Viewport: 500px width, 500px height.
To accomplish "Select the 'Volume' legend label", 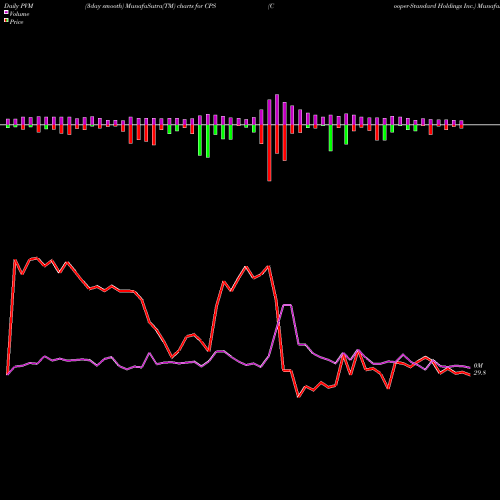I will 19,14.
